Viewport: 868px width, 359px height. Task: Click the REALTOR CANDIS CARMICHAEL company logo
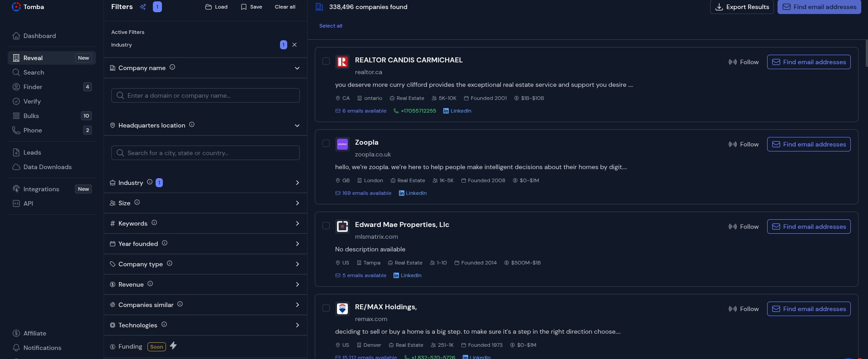pyautogui.click(x=342, y=62)
